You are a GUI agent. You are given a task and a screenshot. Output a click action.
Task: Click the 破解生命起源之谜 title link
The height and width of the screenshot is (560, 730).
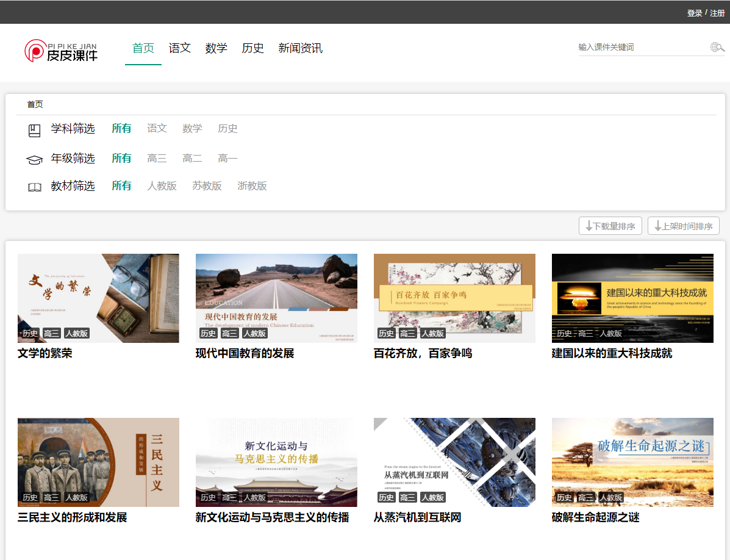tap(595, 517)
